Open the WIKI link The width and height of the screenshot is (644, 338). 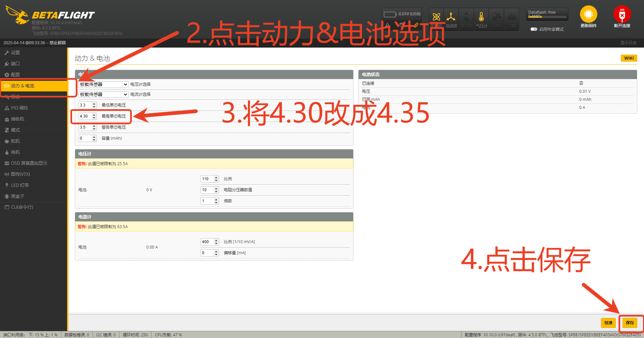(x=629, y=58)
